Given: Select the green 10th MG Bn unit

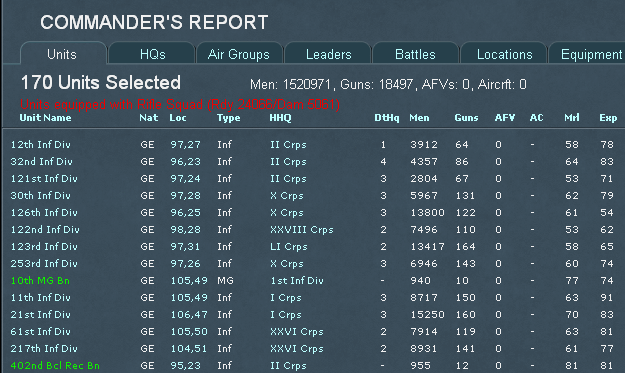Looking at the screenshot, I should 40,281.
